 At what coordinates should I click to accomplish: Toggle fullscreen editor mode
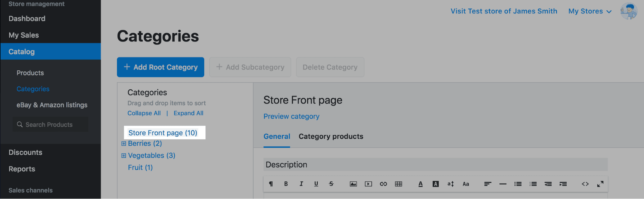[x=600, y=184]
